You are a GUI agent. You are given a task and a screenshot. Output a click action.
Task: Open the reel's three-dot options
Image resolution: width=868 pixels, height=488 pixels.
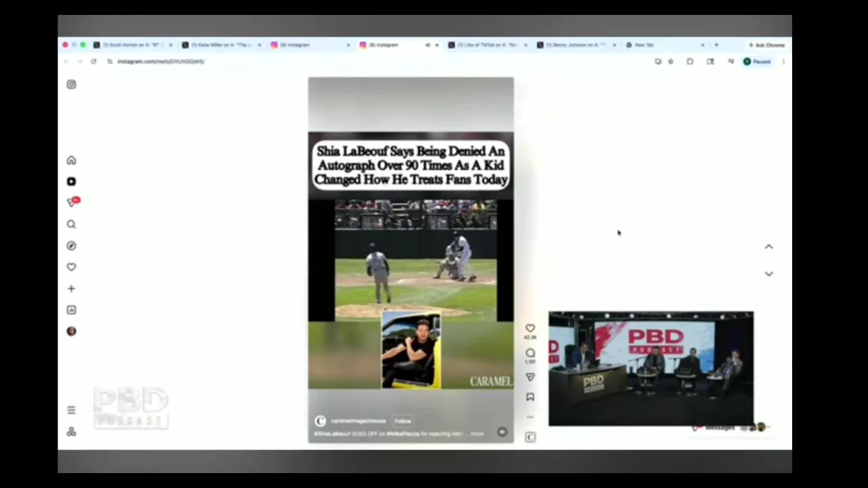point(530,417)
